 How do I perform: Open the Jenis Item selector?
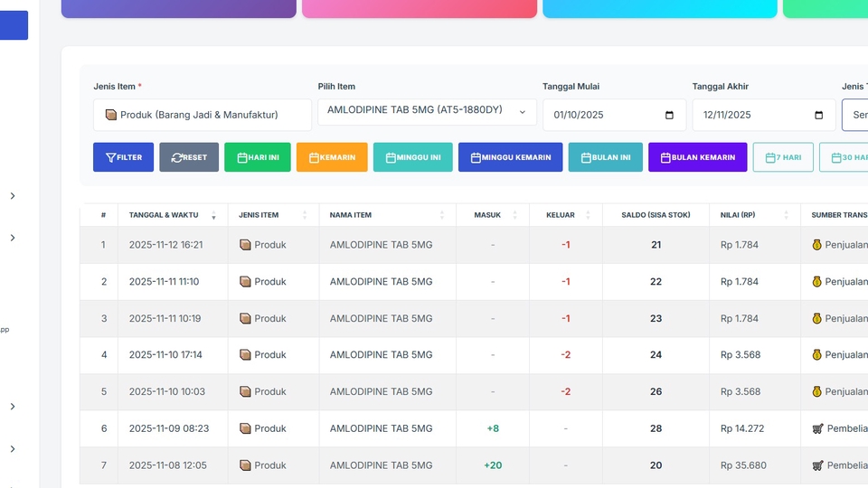click(202, 115)
